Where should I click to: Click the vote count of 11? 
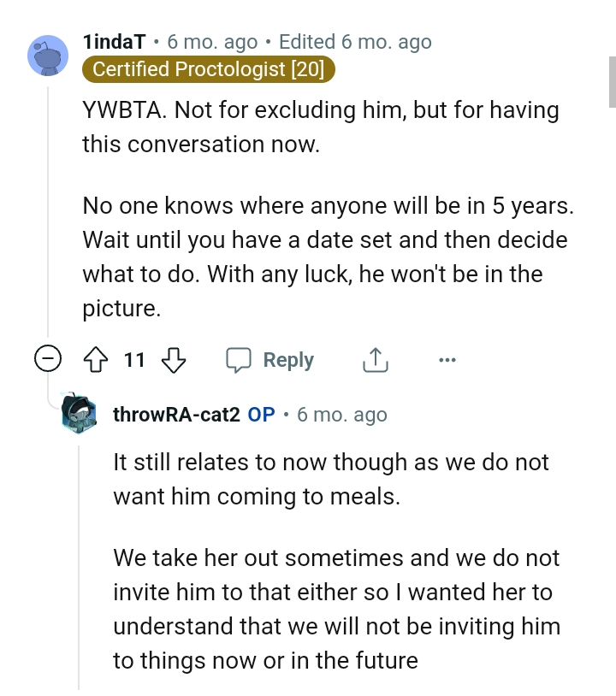134,360
